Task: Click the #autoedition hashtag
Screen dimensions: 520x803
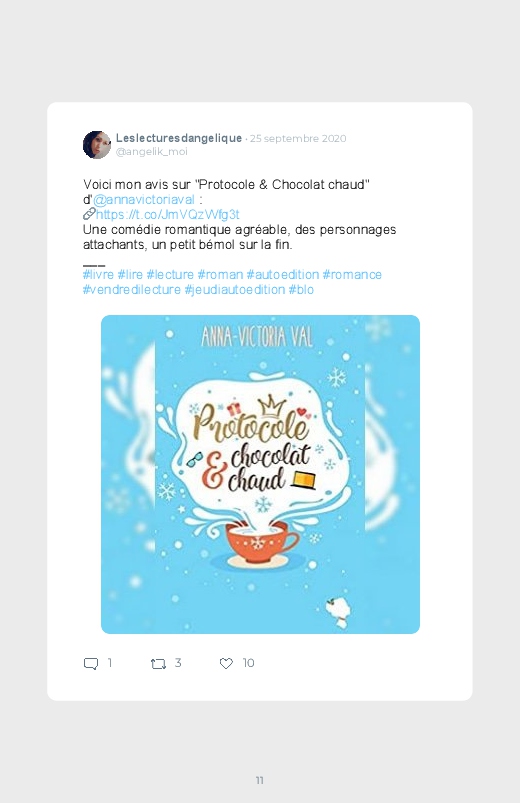Action: [283, 274]
